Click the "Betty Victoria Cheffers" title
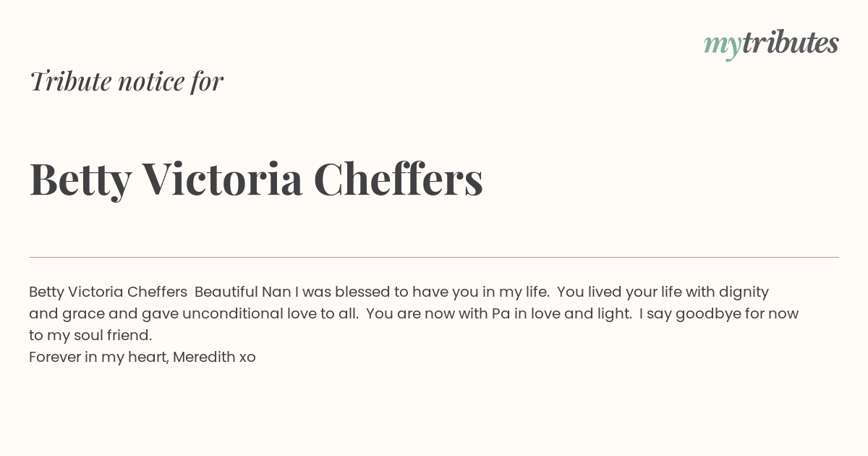Screen dimensions: 868x456 [256, 179]
